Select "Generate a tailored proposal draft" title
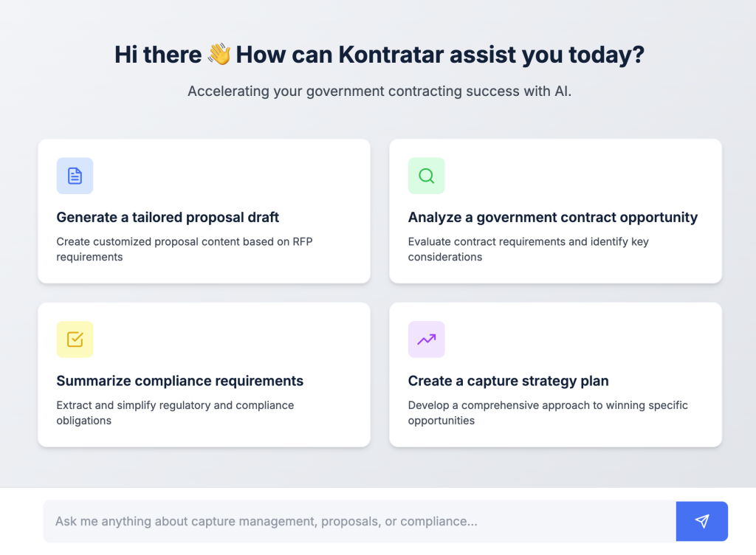Viewport: 756px width, 555px height. tap(168, 217)
